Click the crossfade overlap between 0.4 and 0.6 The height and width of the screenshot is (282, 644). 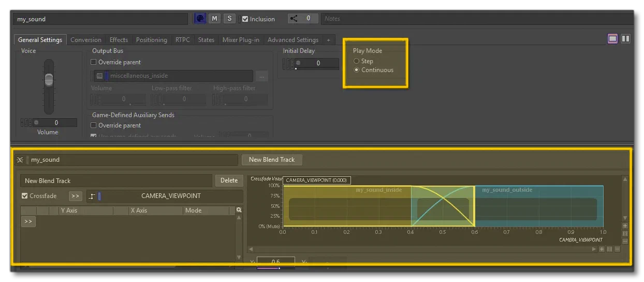(443, 206)
